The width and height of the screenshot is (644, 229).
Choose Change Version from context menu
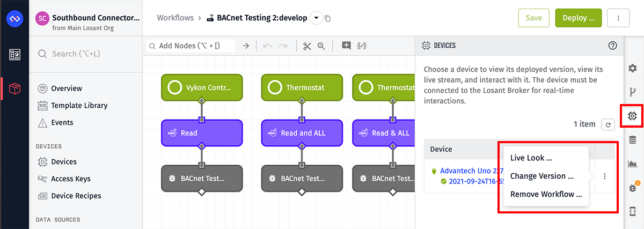[541, 176]
